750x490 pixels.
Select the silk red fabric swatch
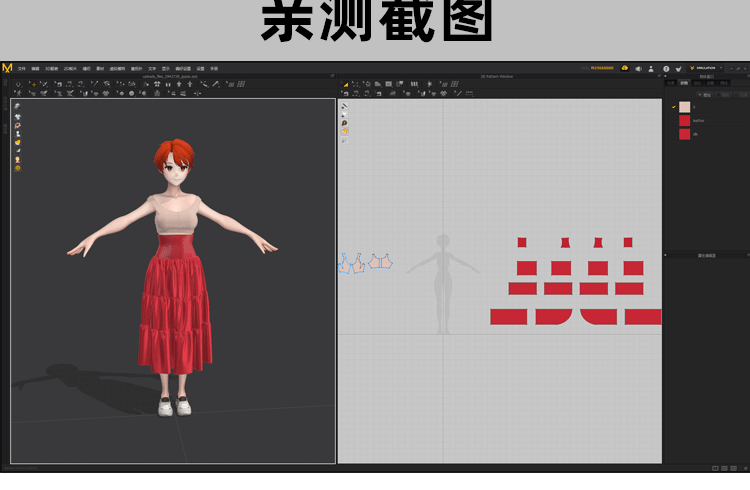[684, 134]
